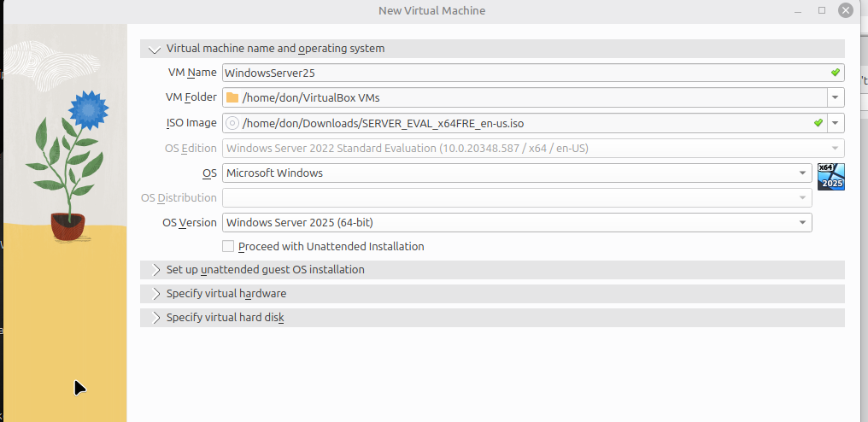Enable Proceed with Unattended Installation checkbox
Screen dimensions: 868x422
tap(228, 246)
